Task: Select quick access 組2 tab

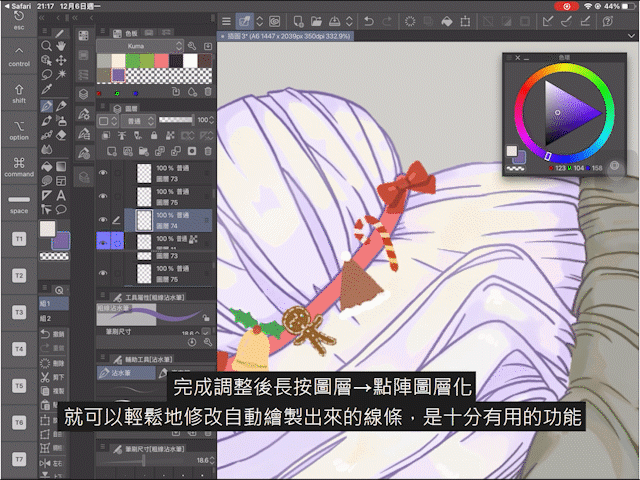Action: click(53, 318)
